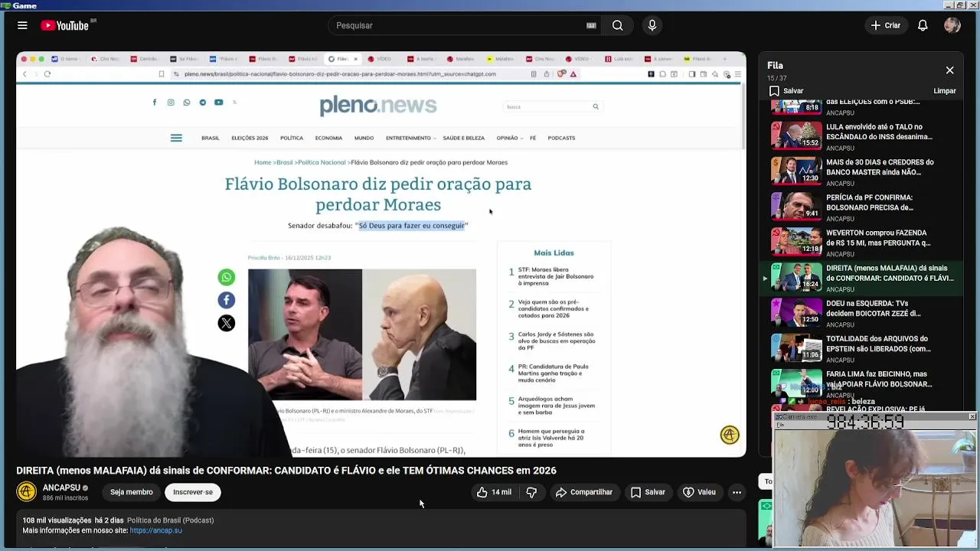Click Política Nacional breadcrumb link

click(322, 162)
